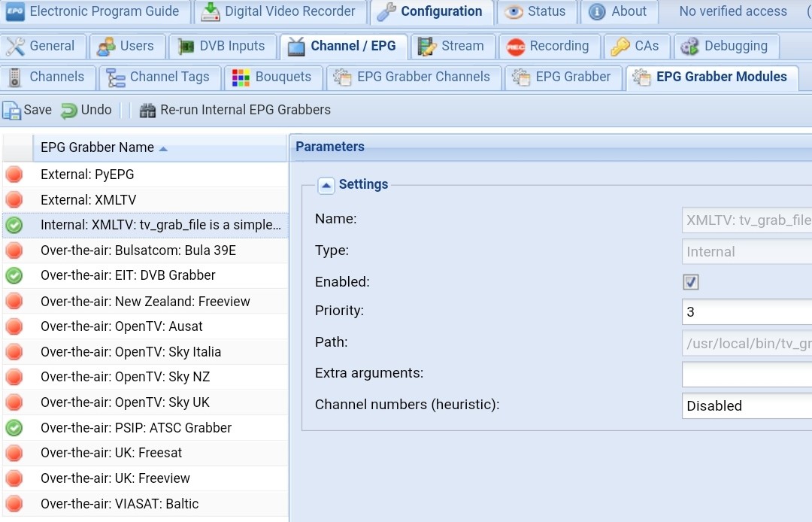This screenshot has width=812, height=522.
Task: Click red status icon for UK Freeview
Action: [14, 478]
